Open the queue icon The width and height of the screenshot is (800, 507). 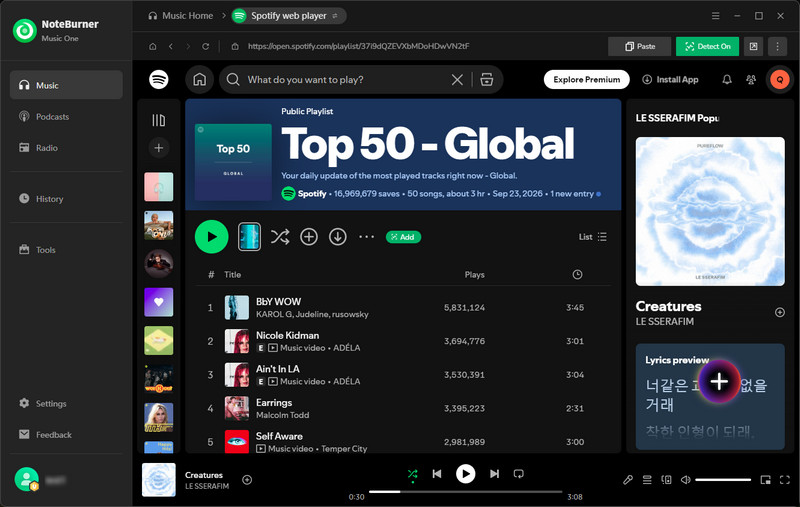[x=647, y=479]
